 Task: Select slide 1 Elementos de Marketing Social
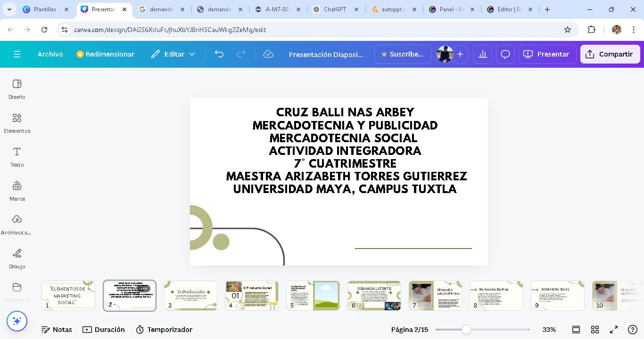coord(68,296)
